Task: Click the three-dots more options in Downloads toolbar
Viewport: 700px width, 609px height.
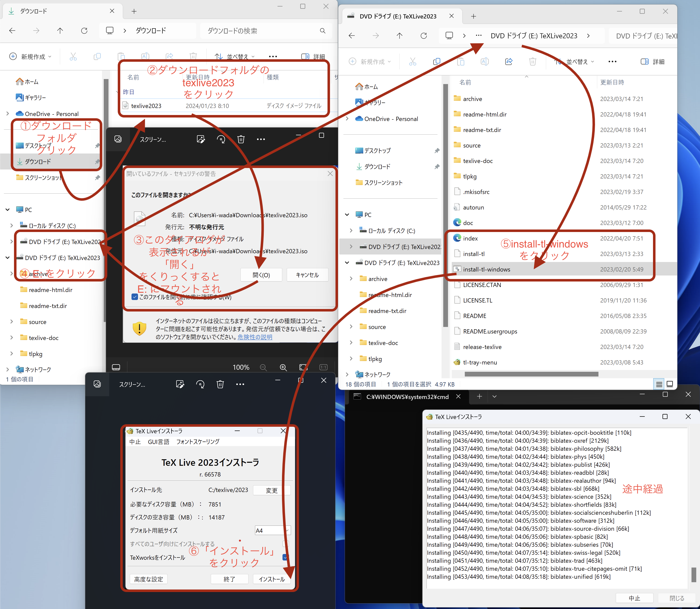Action: [x=273, y=56]
